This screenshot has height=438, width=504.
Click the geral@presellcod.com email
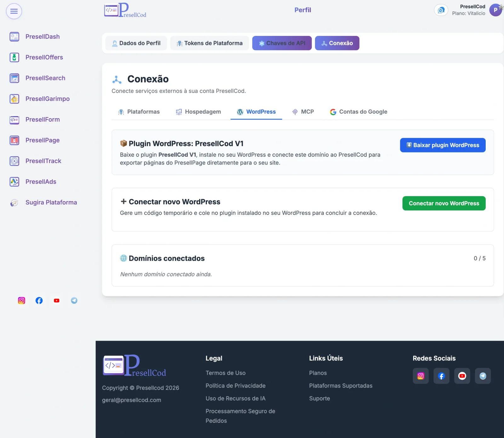point(132,400)
